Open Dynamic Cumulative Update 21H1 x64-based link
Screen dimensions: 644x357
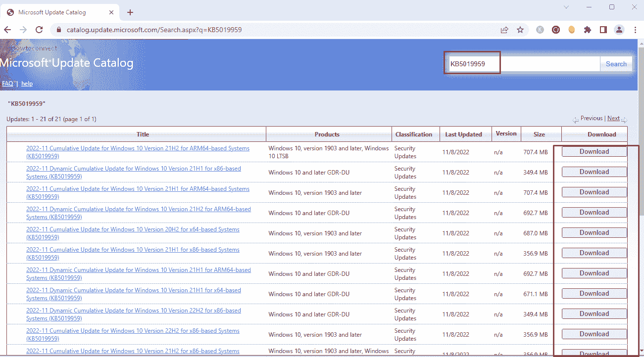134,294
